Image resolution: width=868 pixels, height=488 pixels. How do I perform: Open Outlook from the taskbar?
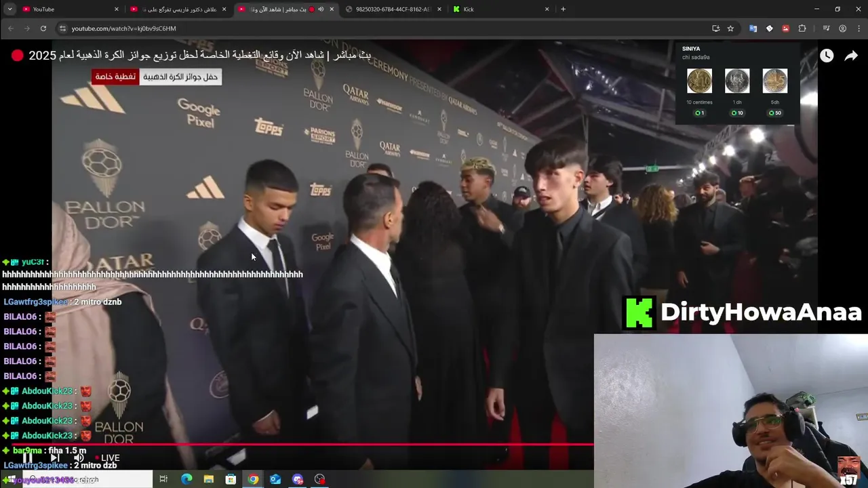pyautogui.click(x=275, y=479)
